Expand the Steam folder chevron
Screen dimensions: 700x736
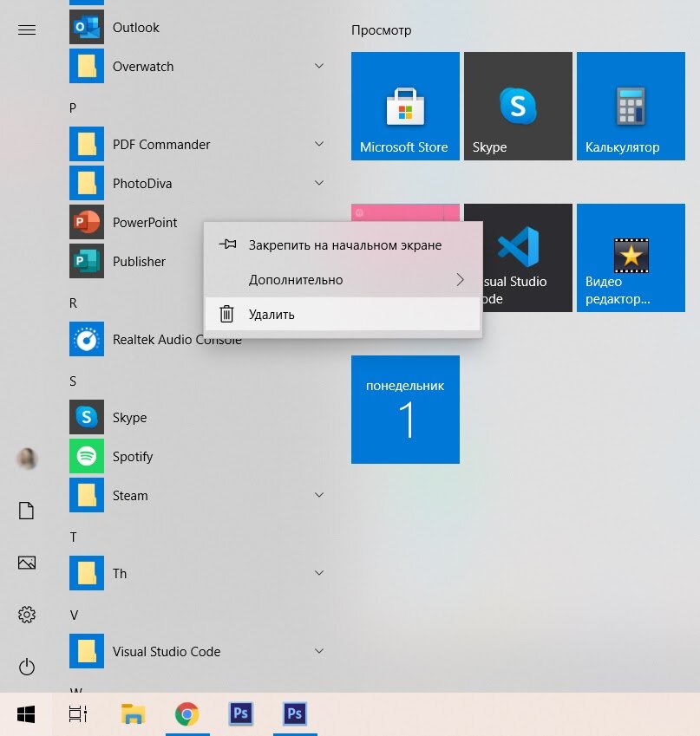click(x=319, y=495)
